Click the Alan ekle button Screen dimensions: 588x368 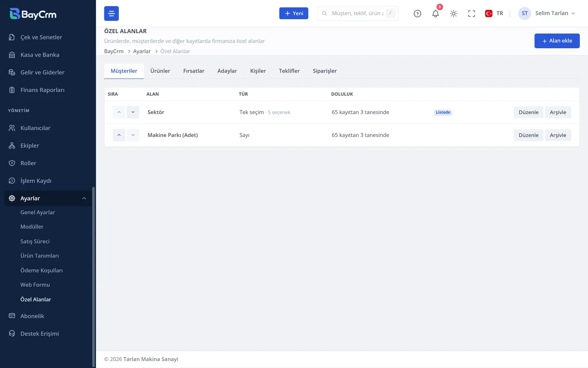(x=557, y=41)
